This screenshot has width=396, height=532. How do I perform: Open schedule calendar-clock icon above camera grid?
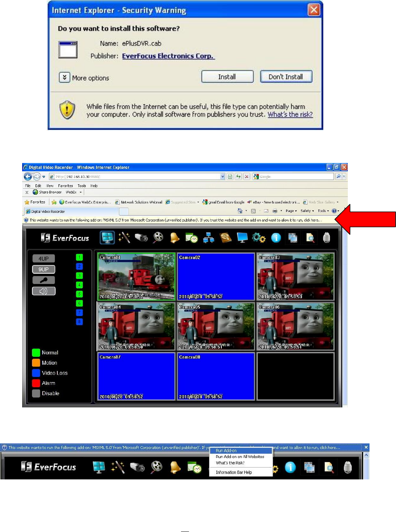point(192,238)
